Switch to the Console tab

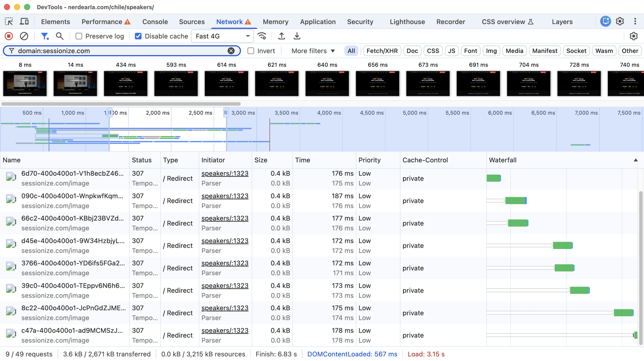(x=155, y=22)
